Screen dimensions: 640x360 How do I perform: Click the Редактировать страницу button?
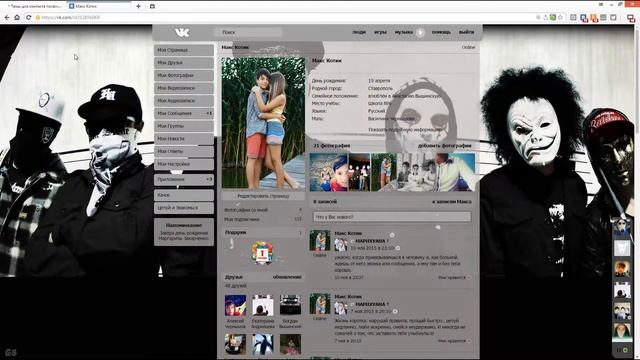coord(263,196)
